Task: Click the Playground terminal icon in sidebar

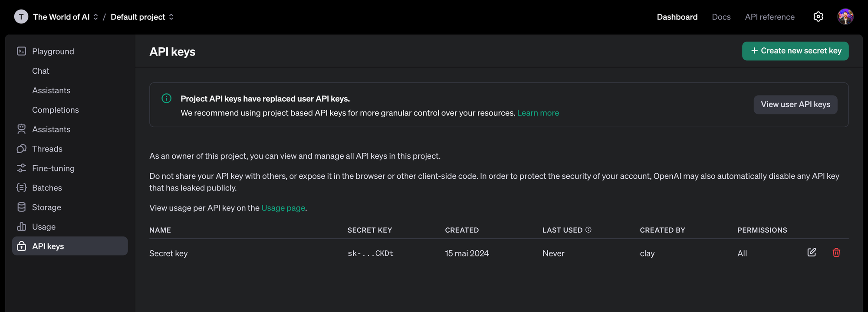Action: (x=21, y=51)
